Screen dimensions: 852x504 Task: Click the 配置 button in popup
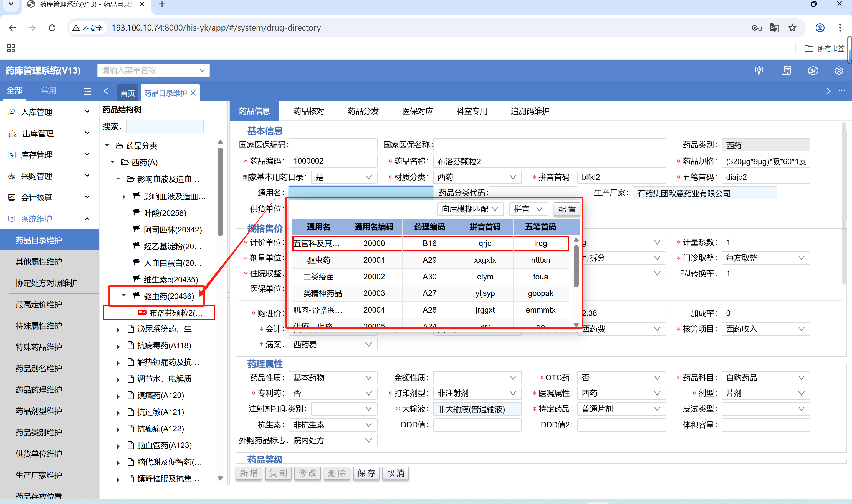[567, 209]
